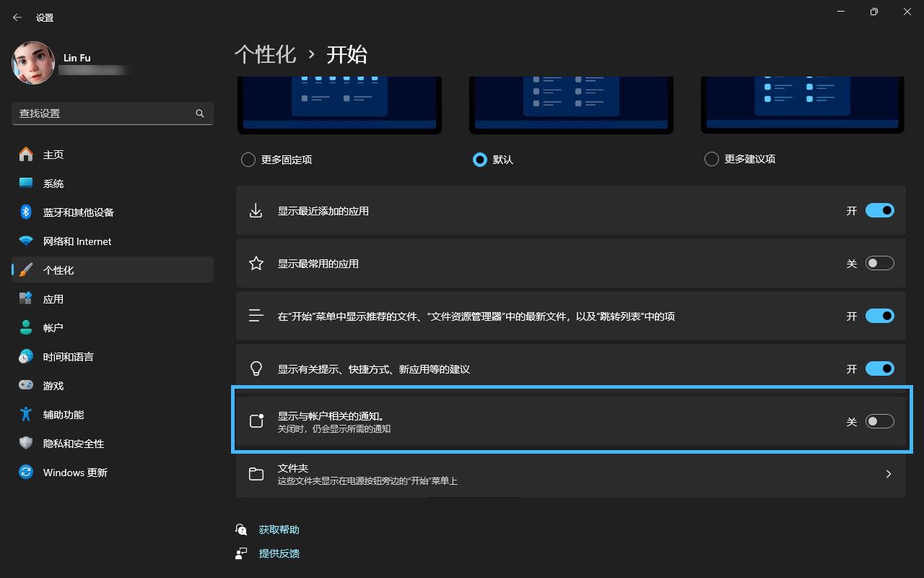Click the Wi-Fi network icon
The image size is (924, 578).
pos(26,241)
